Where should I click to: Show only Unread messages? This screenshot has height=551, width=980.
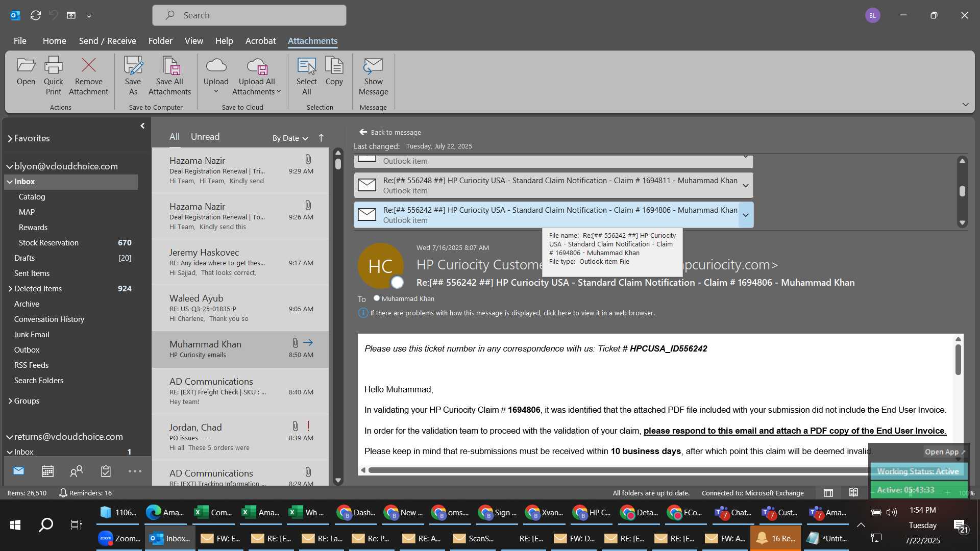click(x=205, y=137)
